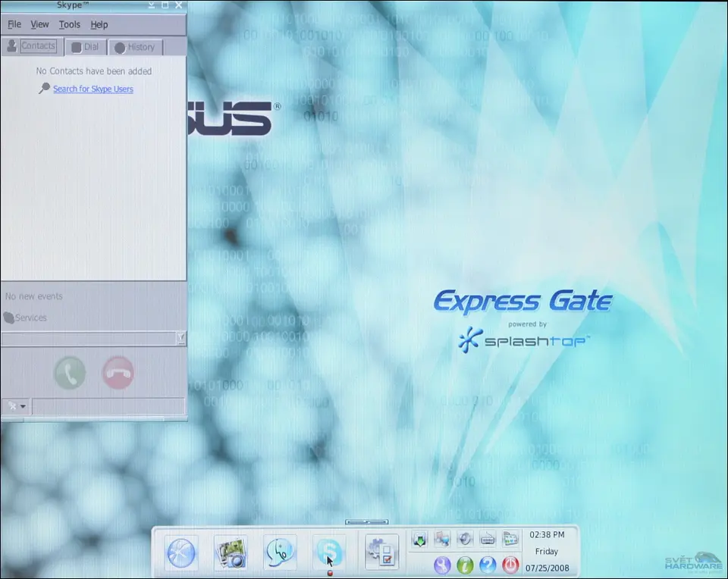The width and height of the screenshot is (728, 579).
Task: Open the blue question mark help icon
Action: (x=488, y=565)
